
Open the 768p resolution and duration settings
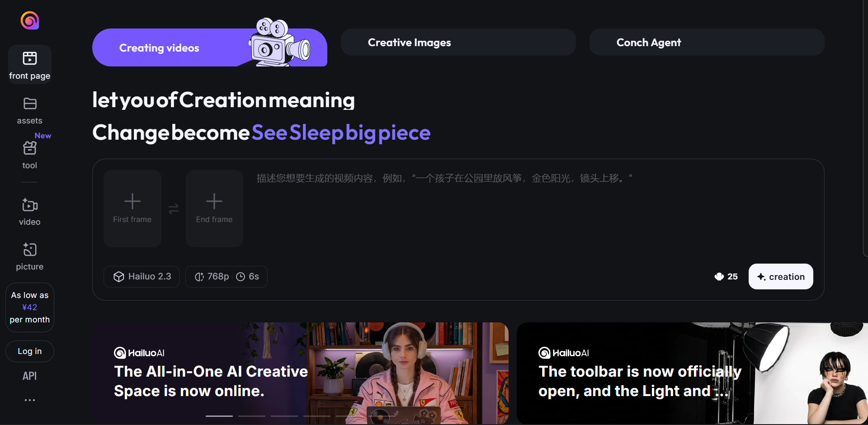(x=226, y=277)
